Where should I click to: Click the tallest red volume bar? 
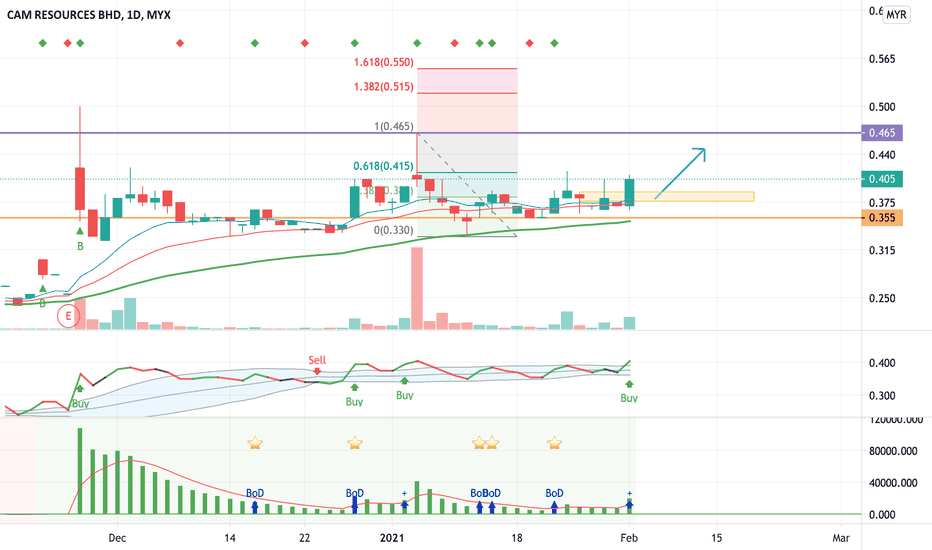417,288
